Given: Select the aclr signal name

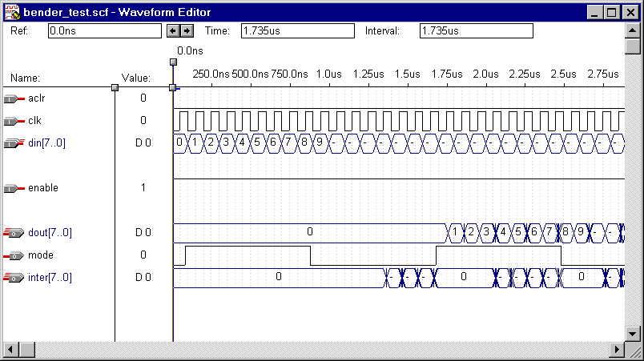Looking at the screenshot, I should [x=37, y=98].
